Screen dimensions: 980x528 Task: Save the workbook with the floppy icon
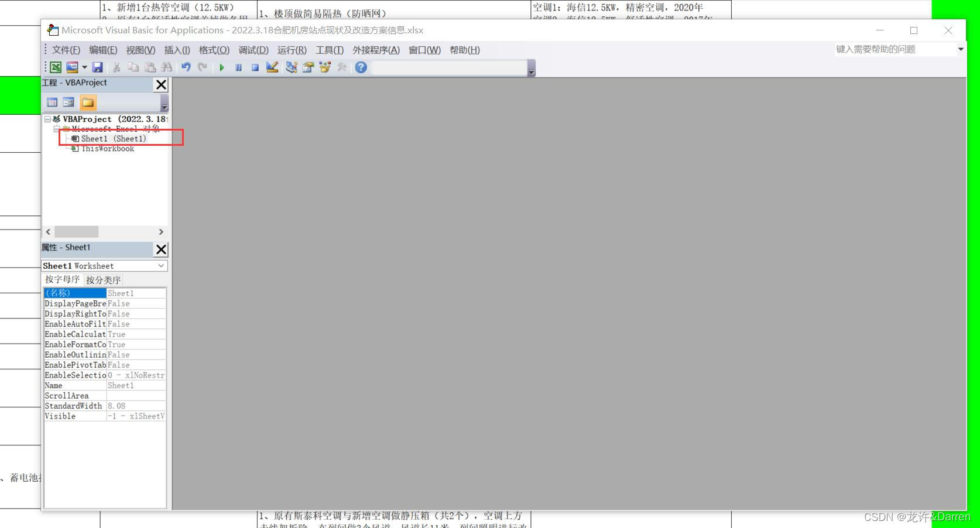pos(98,67)
